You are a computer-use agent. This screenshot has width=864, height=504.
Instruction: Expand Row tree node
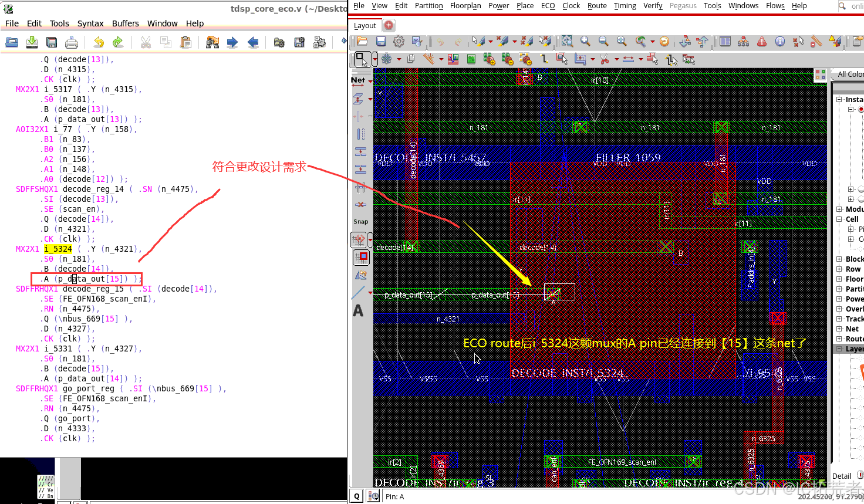point(839,269)
